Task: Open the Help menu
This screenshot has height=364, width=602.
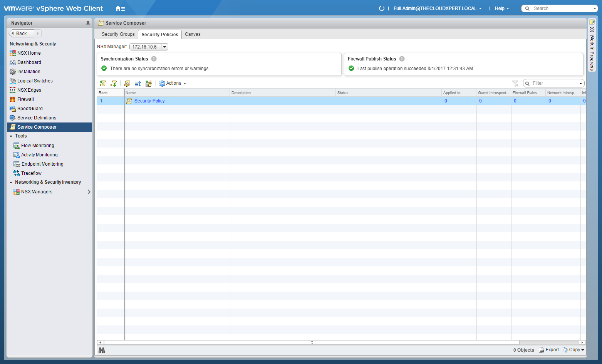Action: [501, 8]
